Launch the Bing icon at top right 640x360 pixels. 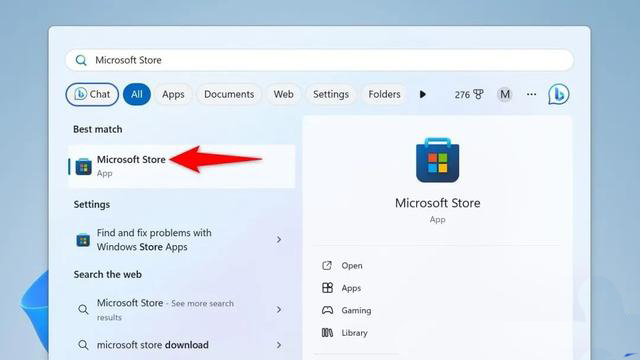click(559, 94)
